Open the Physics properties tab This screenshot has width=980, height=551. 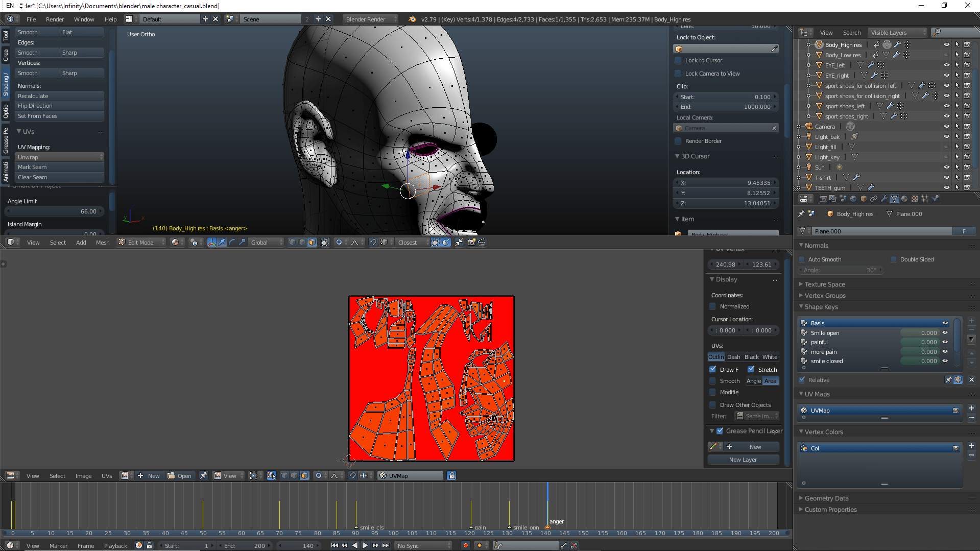click(935, 199)
